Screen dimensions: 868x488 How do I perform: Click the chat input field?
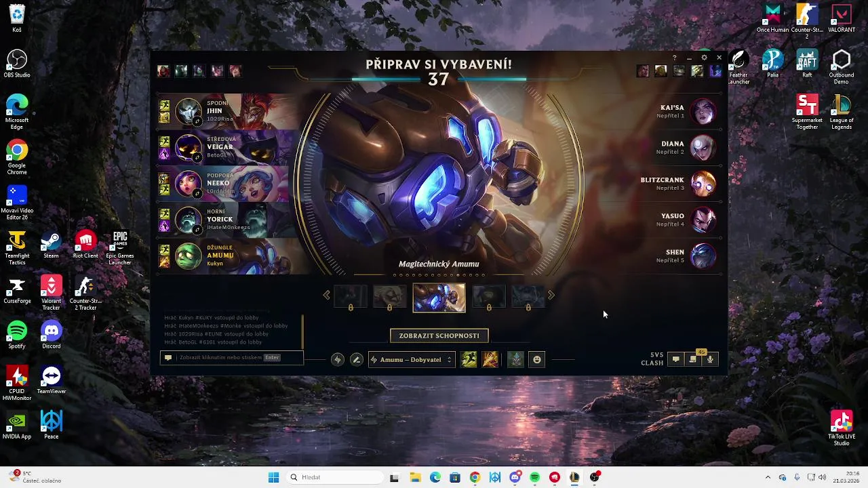coord(232,357)
